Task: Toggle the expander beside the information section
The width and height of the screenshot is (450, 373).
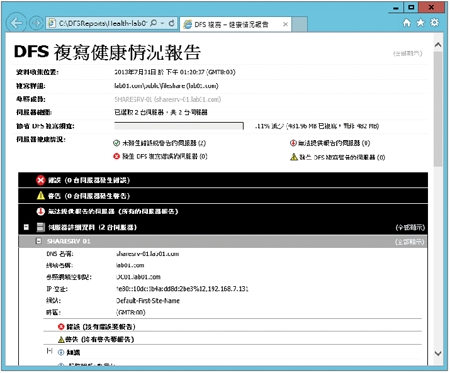Action: [49, 351]
